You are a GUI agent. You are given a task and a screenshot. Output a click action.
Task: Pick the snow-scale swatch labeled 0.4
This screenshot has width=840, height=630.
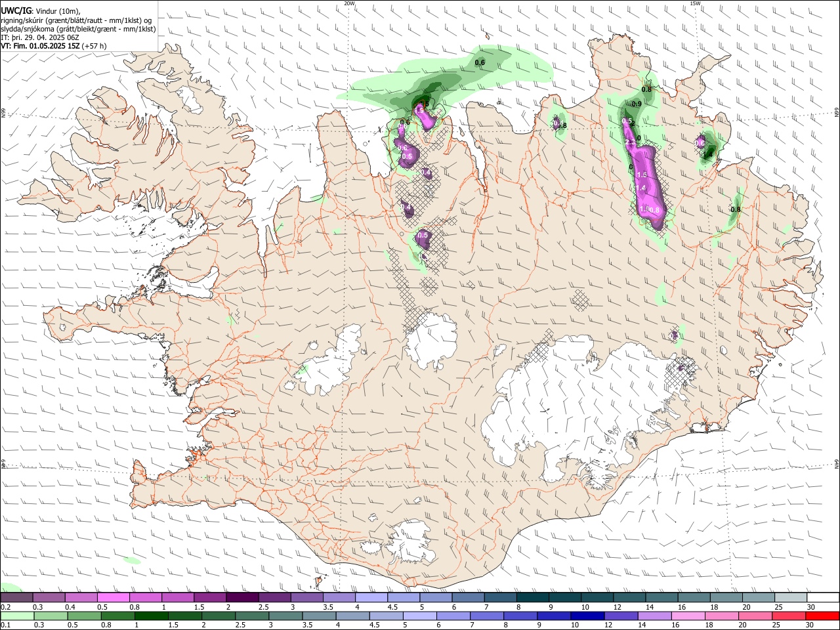point(81,598)
